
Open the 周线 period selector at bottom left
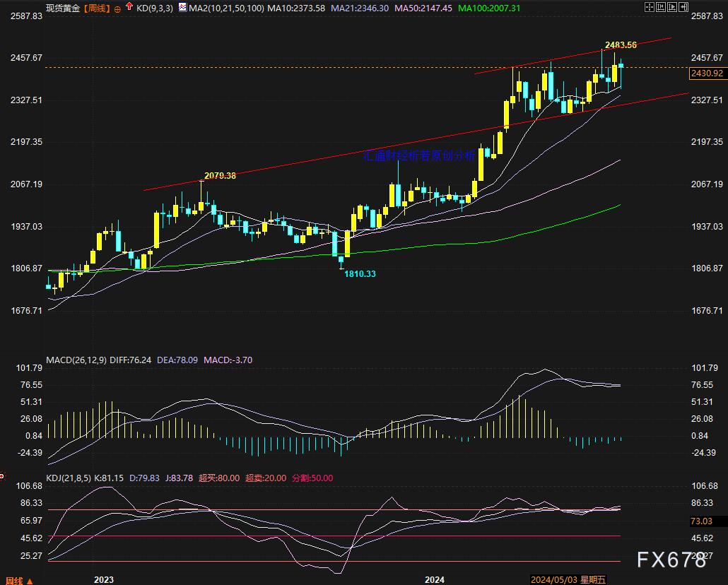pos(15,580)
